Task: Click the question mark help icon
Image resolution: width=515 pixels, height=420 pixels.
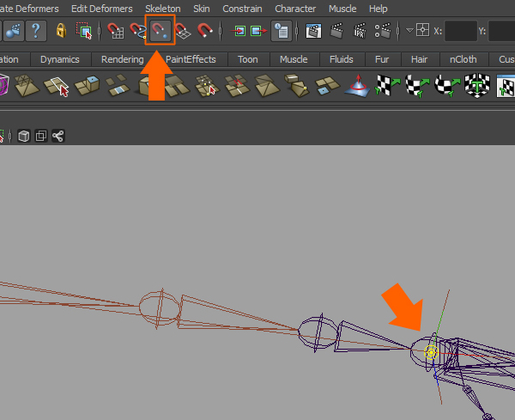Action: (36, 31)
